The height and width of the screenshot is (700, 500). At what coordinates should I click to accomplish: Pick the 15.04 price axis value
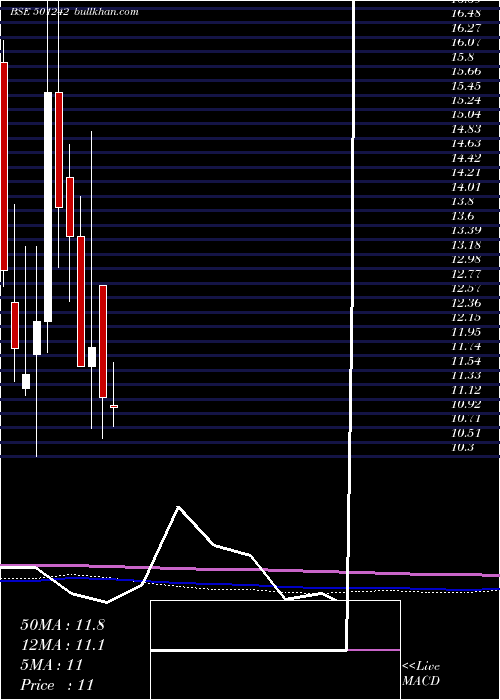coord(466,114)
